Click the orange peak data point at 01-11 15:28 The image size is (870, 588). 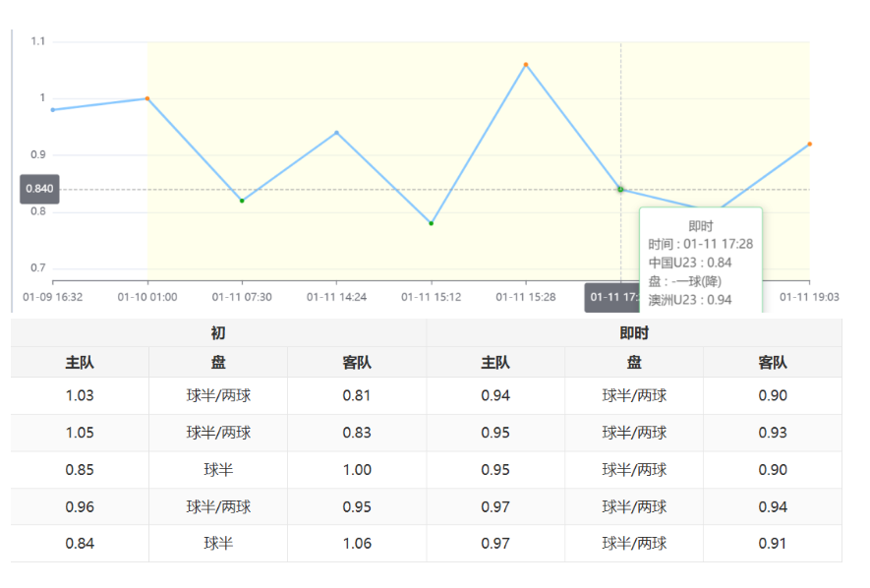[x=526, y=65]
